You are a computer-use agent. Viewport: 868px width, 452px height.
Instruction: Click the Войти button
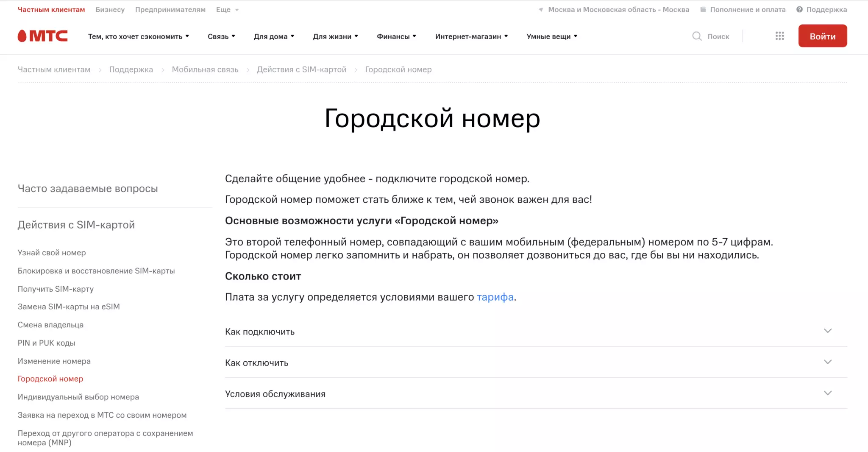pos(823,36)
